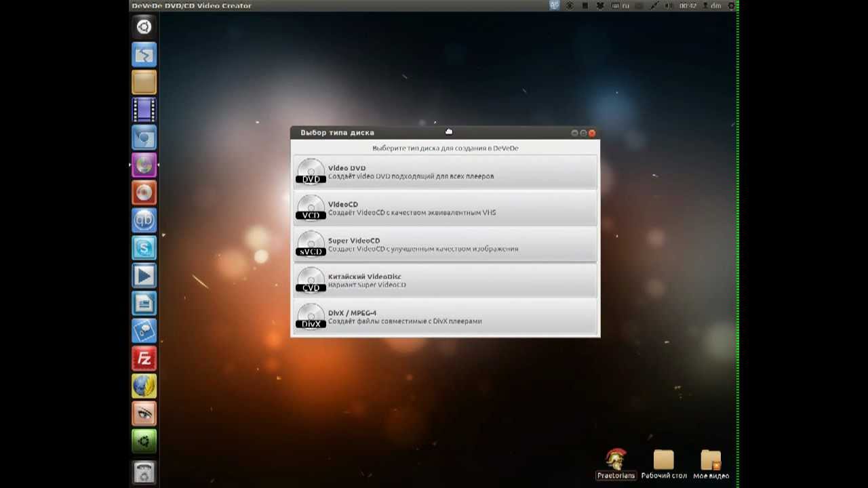Launch the dock icon directly below the Dash button
868x488 pixels.
point(144,54)
